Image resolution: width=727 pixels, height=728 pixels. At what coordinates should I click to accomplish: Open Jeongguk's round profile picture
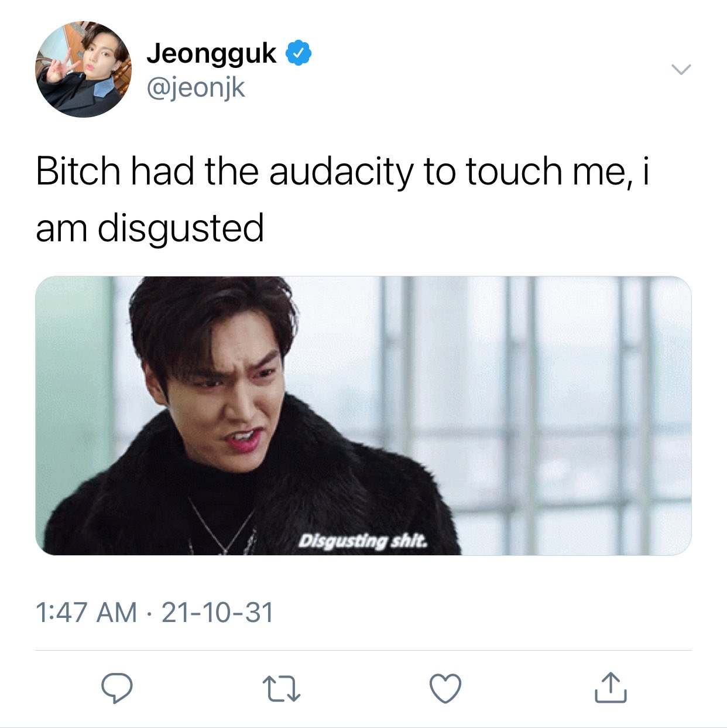83,69
